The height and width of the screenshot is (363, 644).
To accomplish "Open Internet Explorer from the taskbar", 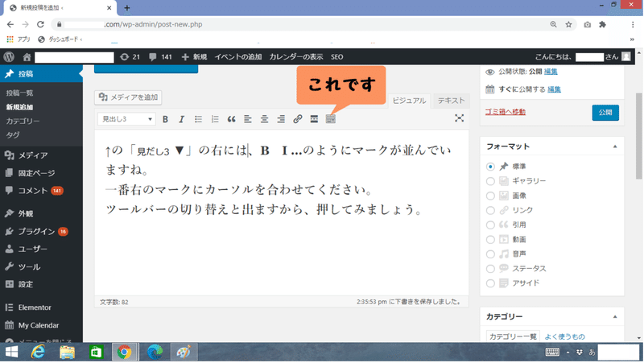I will pos(38,353).
